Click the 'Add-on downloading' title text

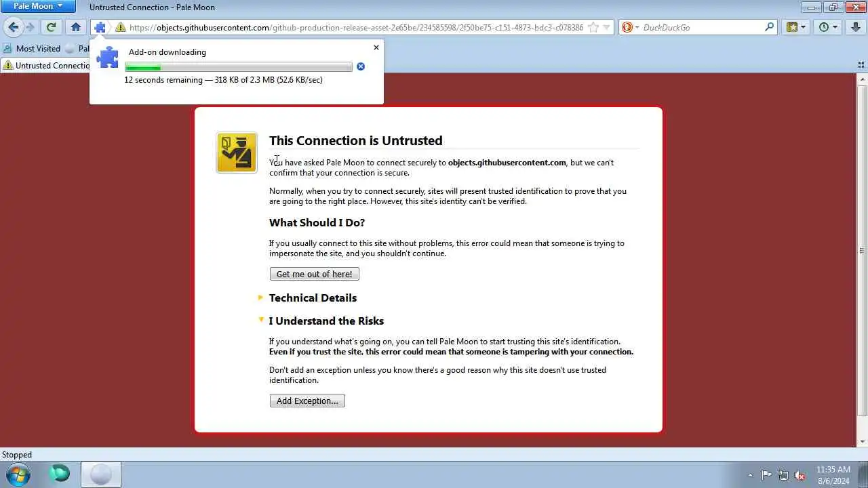(x=167, y=52)
